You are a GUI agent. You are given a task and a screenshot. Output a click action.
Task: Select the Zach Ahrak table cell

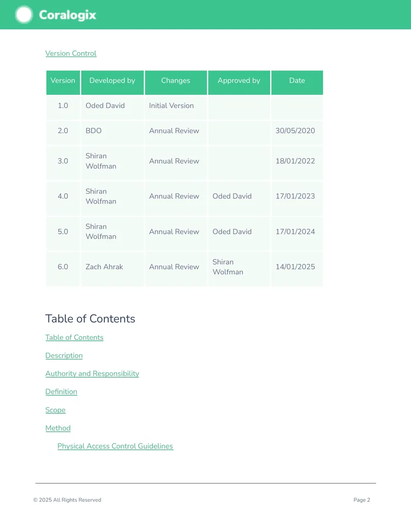(112, 267)
